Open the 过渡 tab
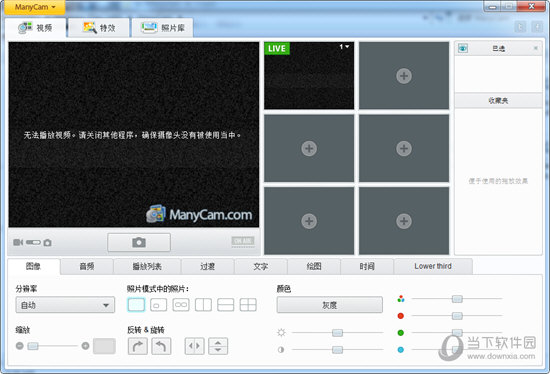 pyautogui.click(x=207, y=266)
